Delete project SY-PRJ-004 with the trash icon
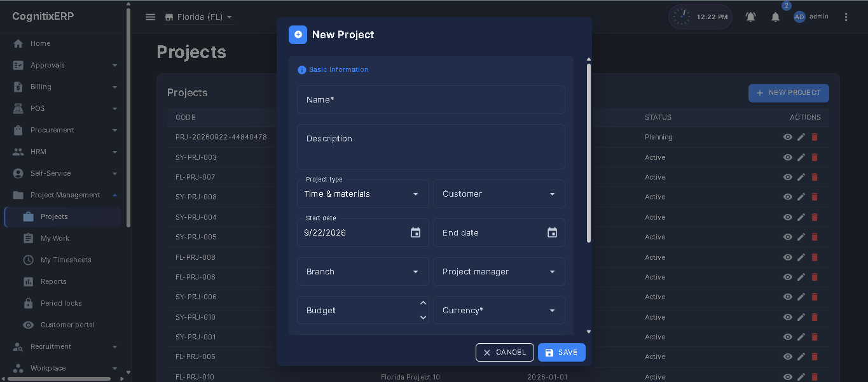 815,217
